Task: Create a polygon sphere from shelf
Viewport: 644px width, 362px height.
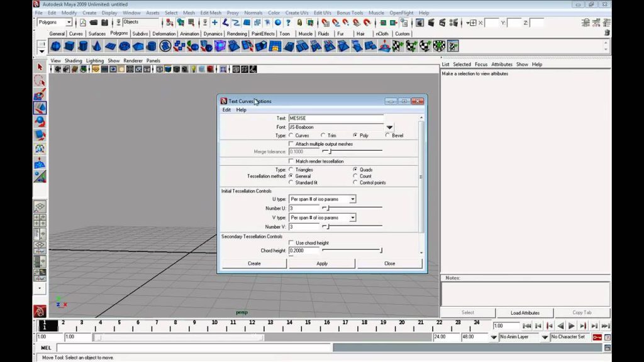Action: click(56, 46)
